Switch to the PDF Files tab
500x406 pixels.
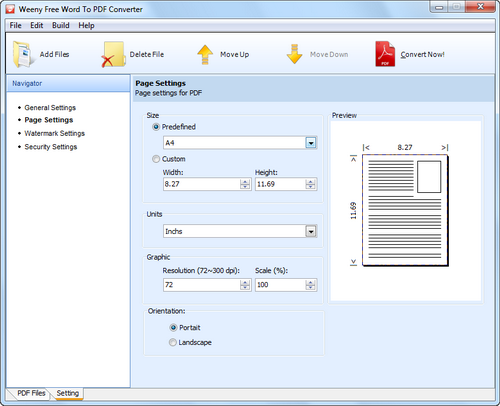tap(31, 393)
